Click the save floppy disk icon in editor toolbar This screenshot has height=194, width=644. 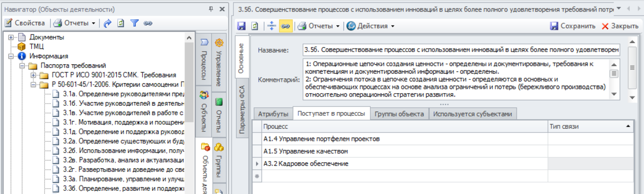(241, 26)
